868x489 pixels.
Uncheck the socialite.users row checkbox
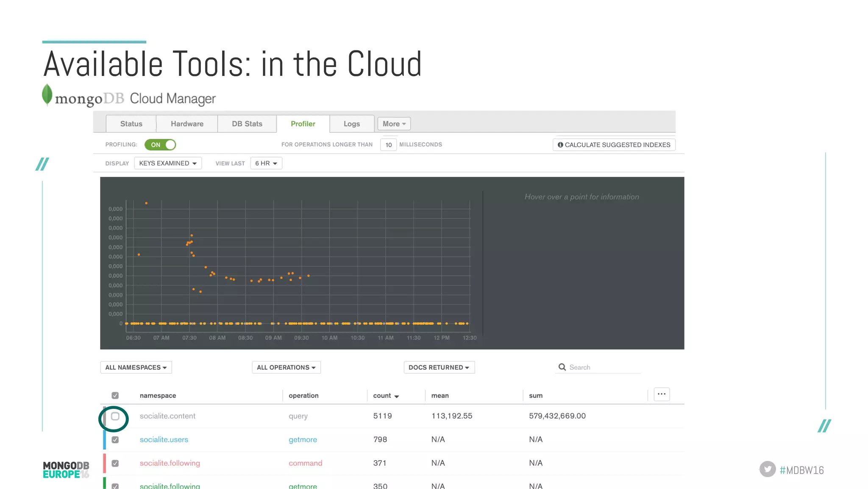(115, 440)
